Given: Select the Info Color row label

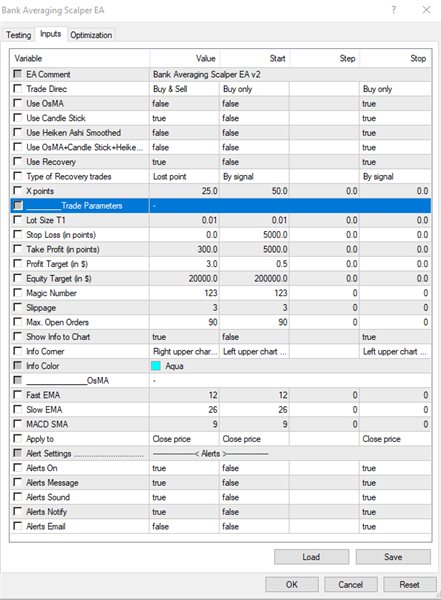Looking at the screenshot, I should tap(42, 366).
